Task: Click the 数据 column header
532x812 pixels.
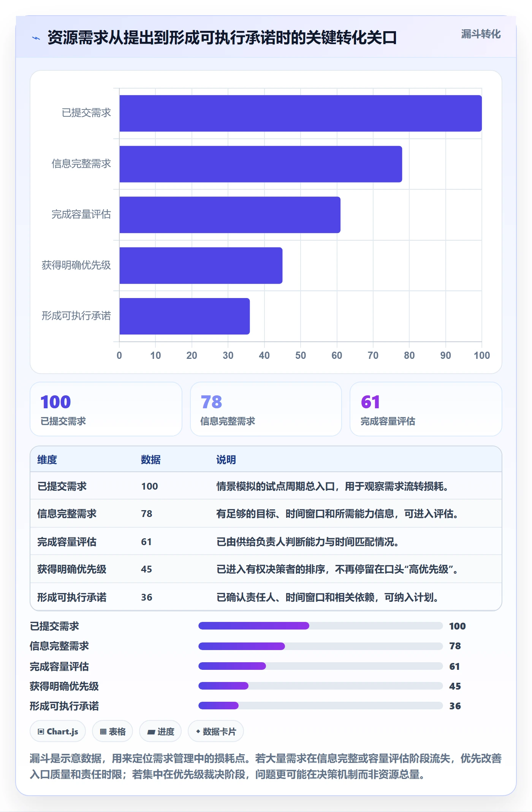Action: coord(151,460)
